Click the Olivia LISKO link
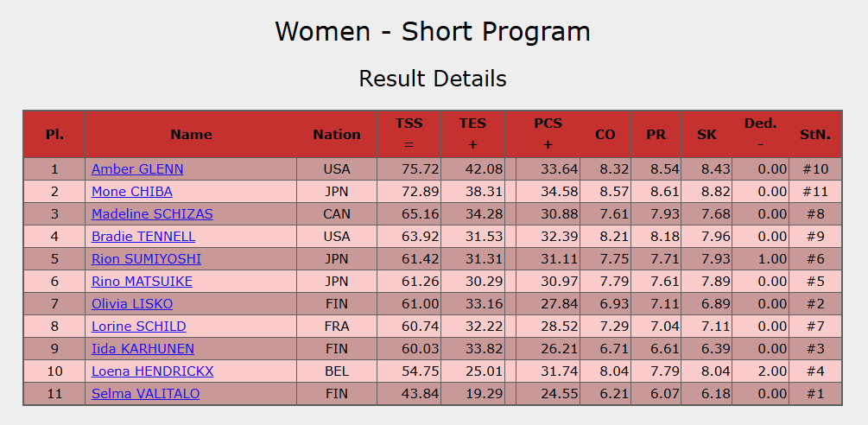Screen dimensions: 868x425 click(132, 304)
